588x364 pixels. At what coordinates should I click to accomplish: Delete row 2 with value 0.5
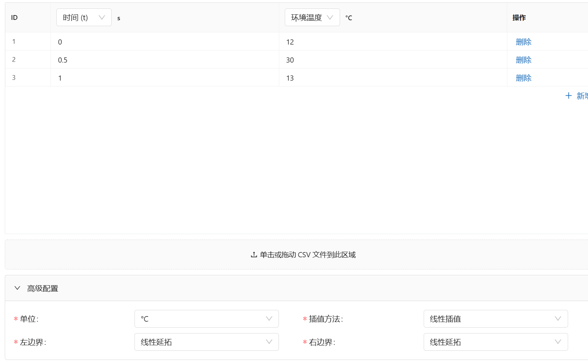click(x=524, y=60)
